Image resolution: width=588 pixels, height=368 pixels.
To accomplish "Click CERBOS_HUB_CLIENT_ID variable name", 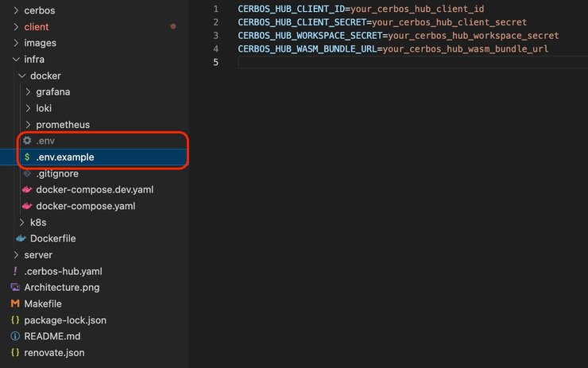I will coord(291,9).
